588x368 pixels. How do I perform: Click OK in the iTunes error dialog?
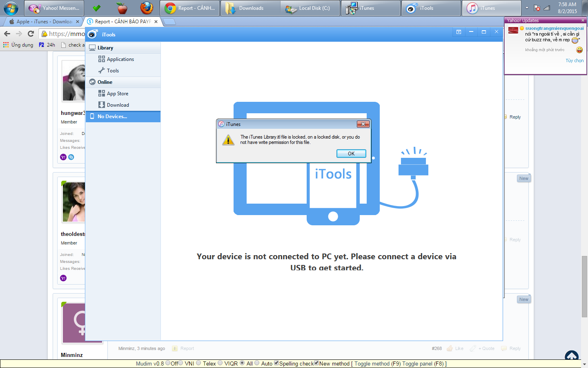click(x=351, y=153)
